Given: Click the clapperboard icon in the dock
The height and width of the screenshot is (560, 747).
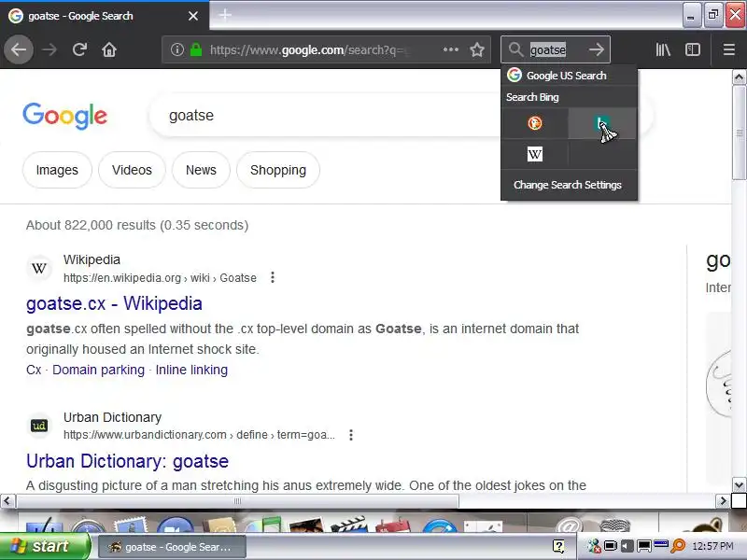Looking at the screenshot, I should [348, 524].
